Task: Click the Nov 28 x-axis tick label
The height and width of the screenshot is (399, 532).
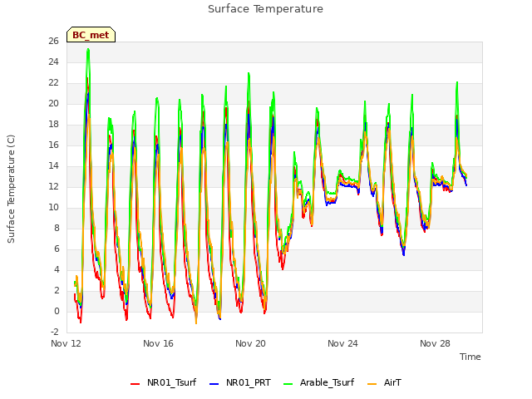Action: pos(435,343)
